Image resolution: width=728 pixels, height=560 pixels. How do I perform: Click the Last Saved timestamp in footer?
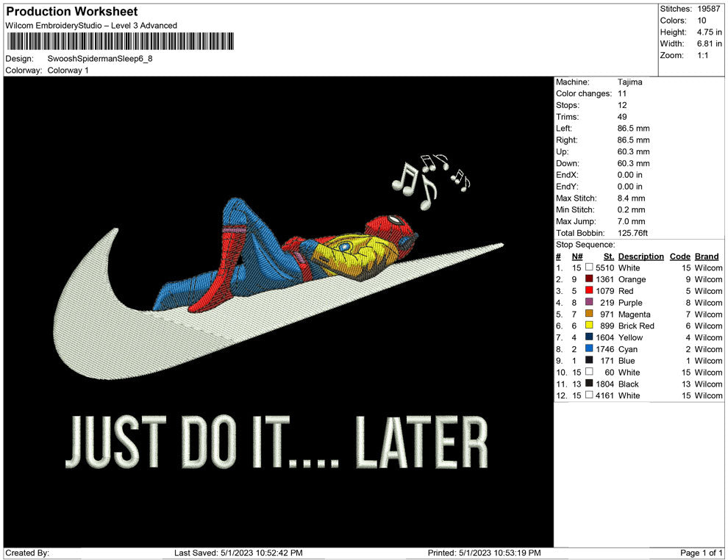[238, 553]
